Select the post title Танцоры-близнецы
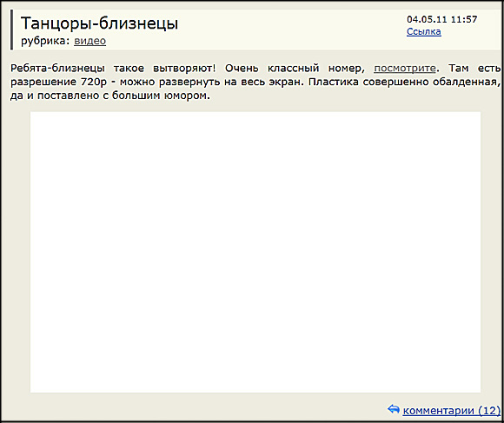The height and width of the screenshot is (423, 504). pyautogui.click(x=99, y=23)
